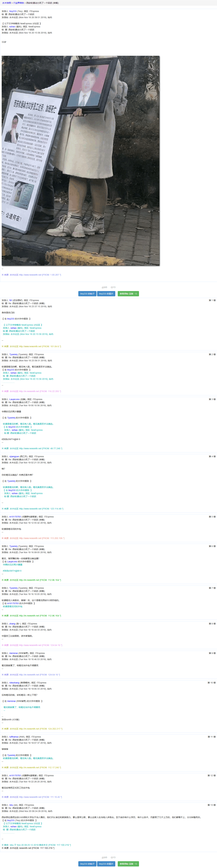Open ezhao's profile in the original post's forwarded header
This screenshot has height=868, width=217.
12,27
